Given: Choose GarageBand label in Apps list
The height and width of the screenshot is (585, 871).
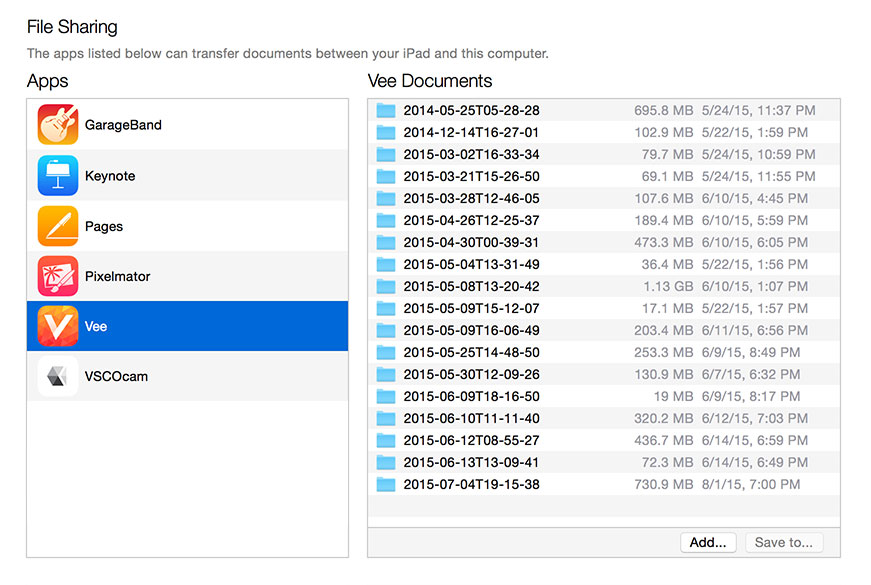Looking at the screenshot, I should pos(123,125).
